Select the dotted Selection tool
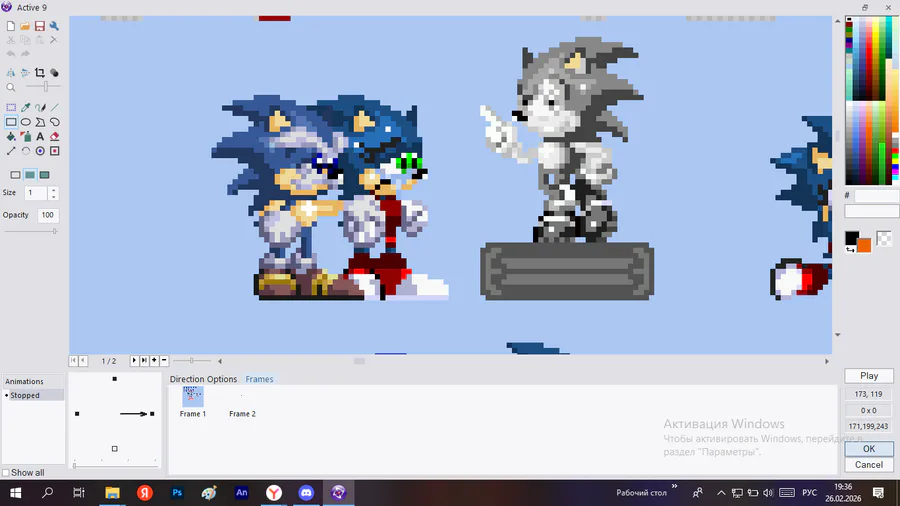 pos(11,107)
